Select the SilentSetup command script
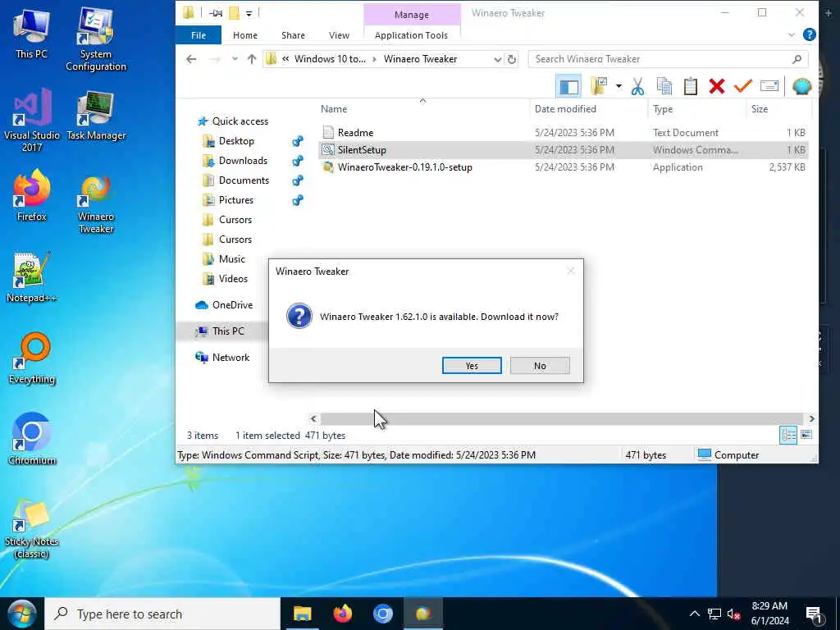The width and height of the screenshot is (840, 630). pos(563,149)
